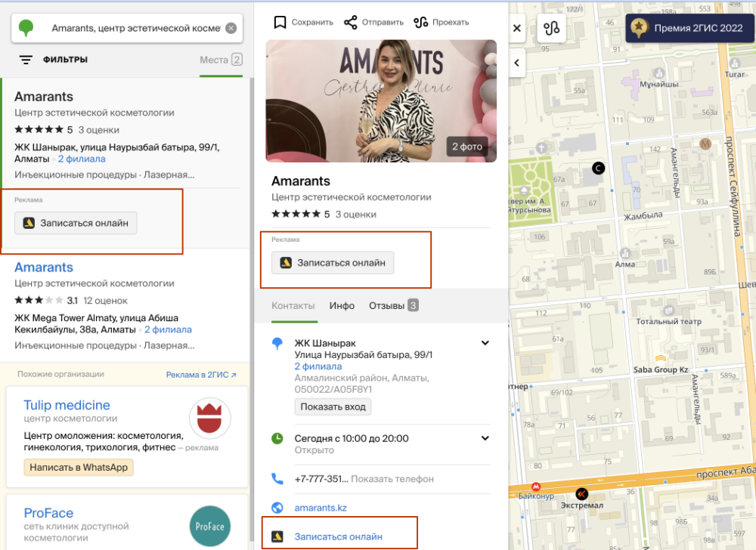This screenshot has width=756, height=550.
Task: Click Записаться онлайн button under the card rating
Action: 333,263
